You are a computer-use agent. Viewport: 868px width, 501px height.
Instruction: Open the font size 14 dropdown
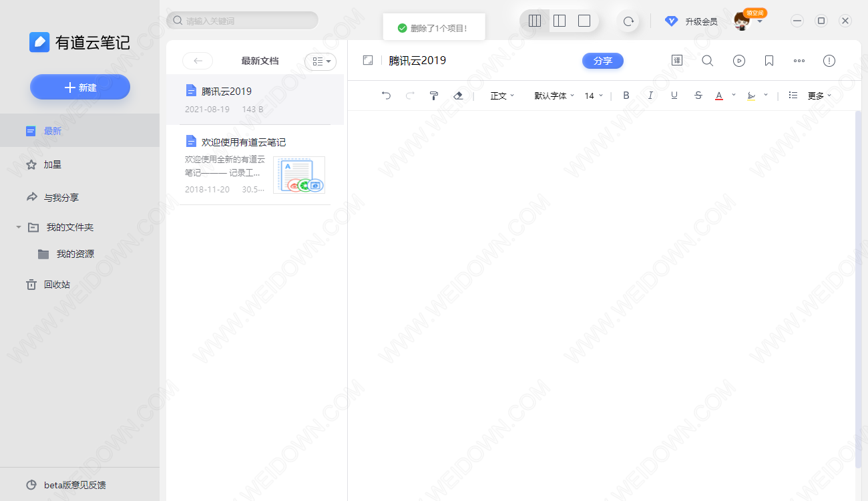[594, 96]
